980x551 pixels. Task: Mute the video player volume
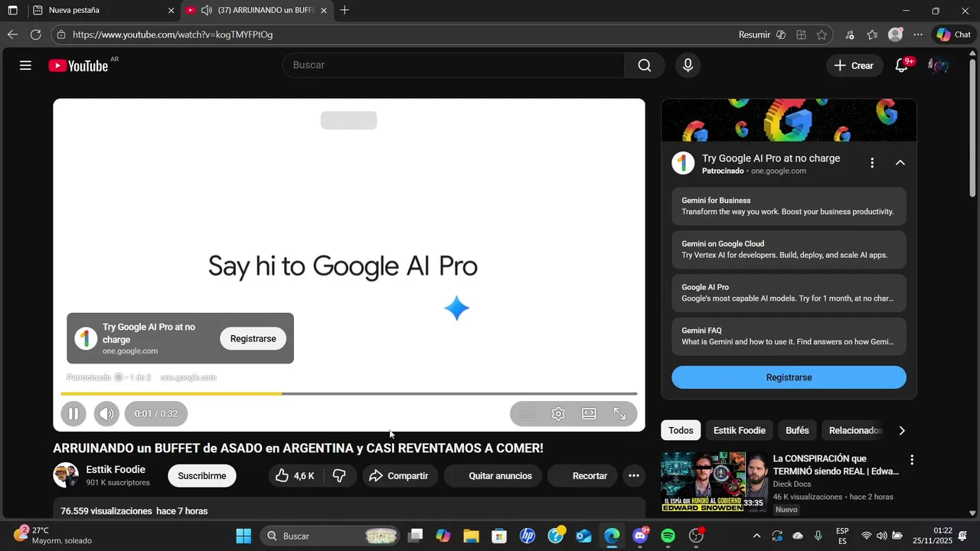(x=106, y=414)
